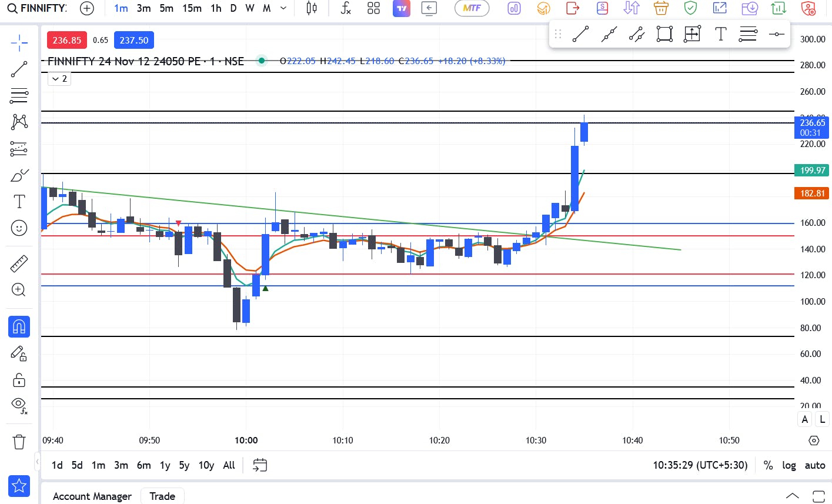Switch to the M monthly interval
The height and width of the screenshot is (504, 832).
267,8
